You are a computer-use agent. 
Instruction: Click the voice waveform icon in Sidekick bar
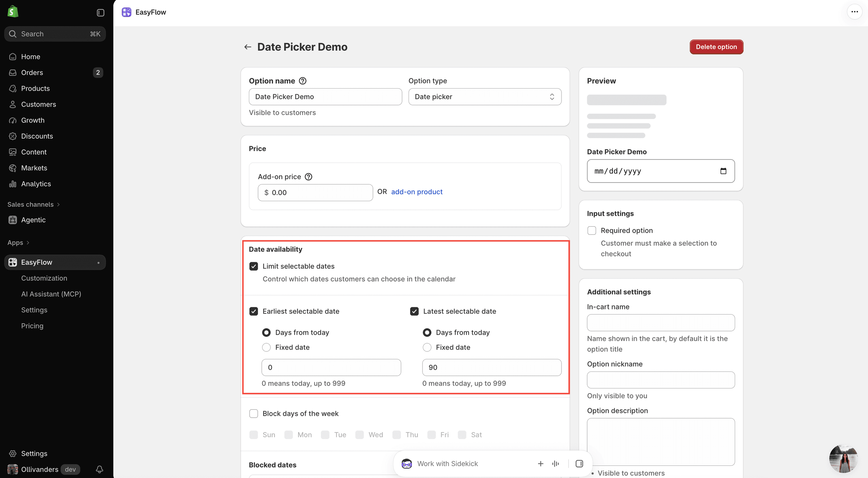point(555,463)
